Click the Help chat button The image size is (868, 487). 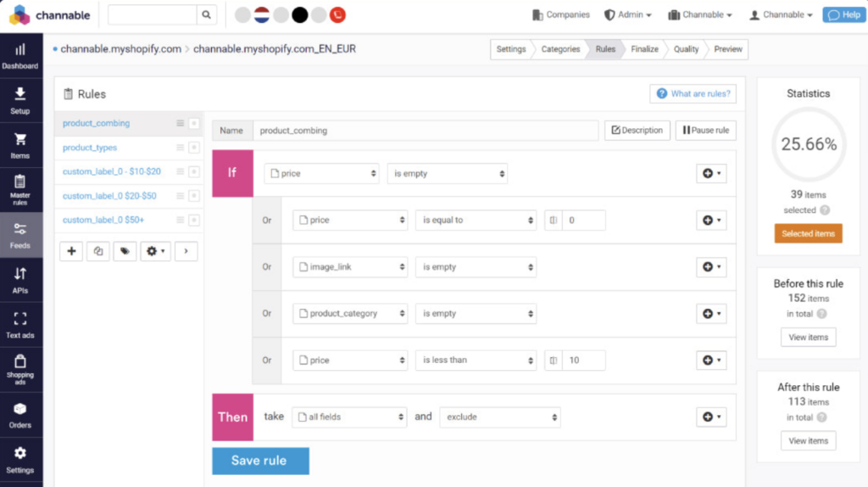coord(844,15)
